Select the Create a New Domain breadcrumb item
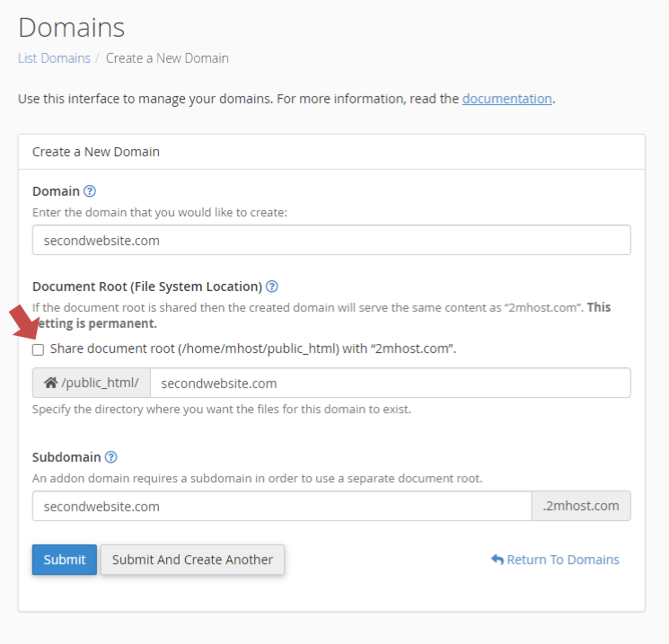 (167, 58)
